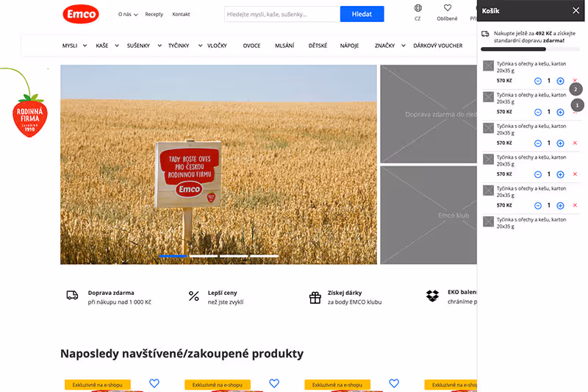This screenshot has width=588, height=392.
Task: Favorite the second product with heart icon
Action: [274, 383]
